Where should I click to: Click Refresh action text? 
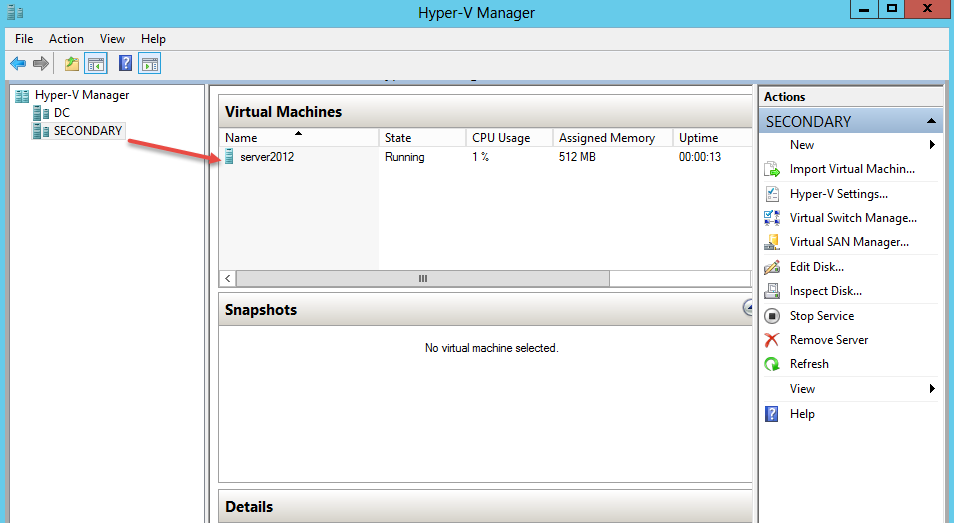click(809, 364)
